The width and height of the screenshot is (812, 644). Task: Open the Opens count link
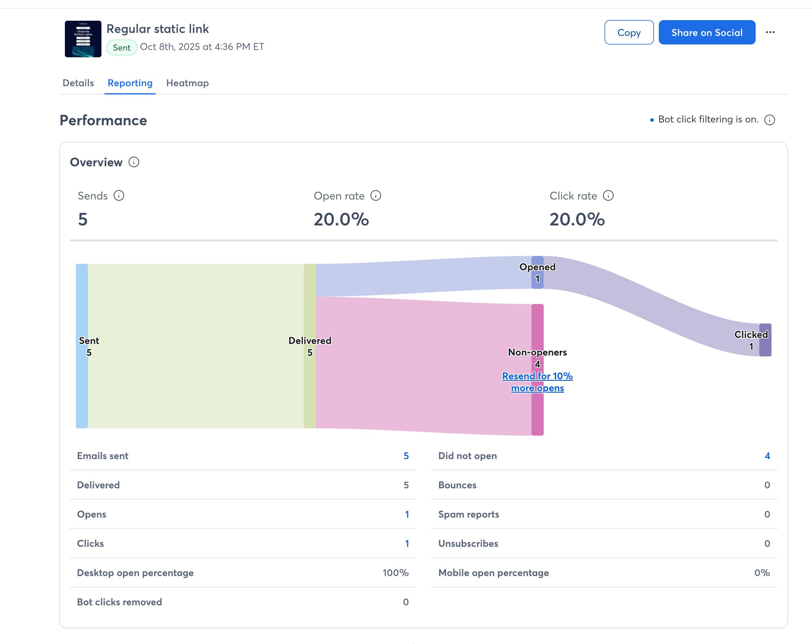407,514
